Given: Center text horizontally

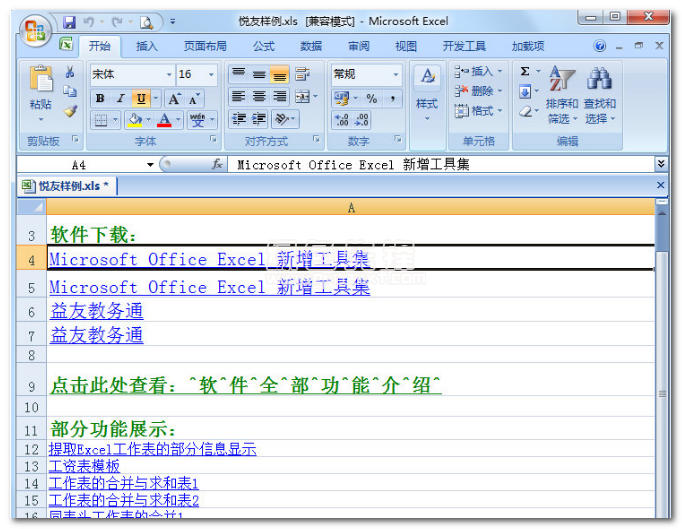Looking at the screenshot, I should pyautogui.click(x=259, y=97).
